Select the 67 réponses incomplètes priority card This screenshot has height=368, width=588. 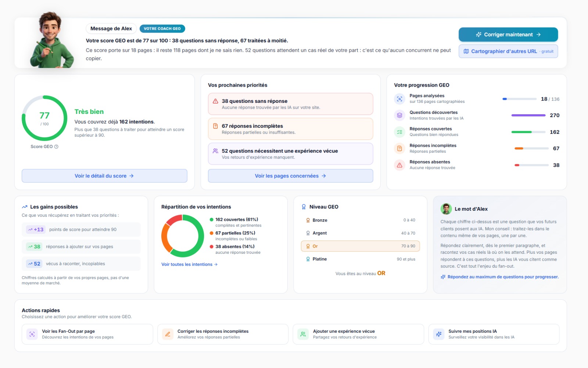coord(290,129)
